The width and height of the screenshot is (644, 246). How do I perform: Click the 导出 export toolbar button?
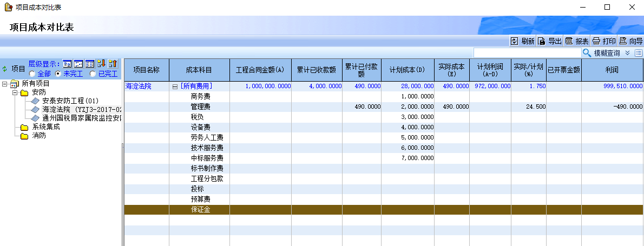(549, 41)
